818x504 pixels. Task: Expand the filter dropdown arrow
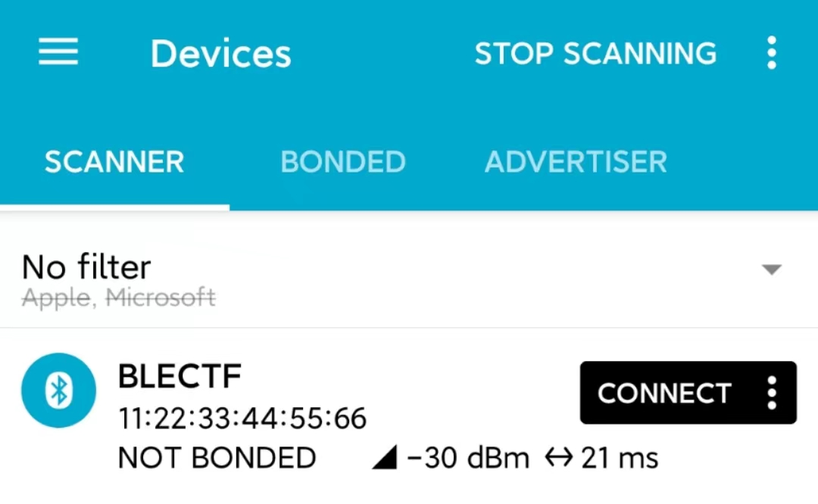click(x=772, y=269)
